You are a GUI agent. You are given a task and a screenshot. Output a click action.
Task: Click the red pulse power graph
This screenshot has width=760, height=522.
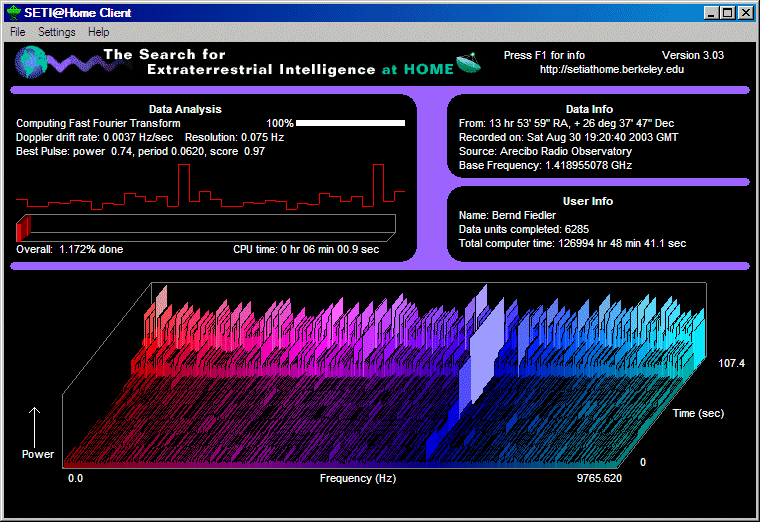pos(210,187)
